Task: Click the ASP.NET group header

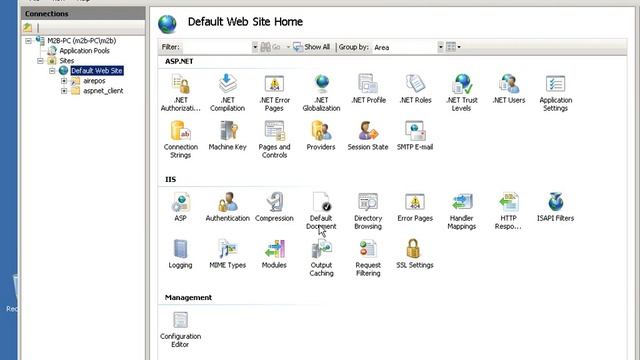Action: coord(179,61)
